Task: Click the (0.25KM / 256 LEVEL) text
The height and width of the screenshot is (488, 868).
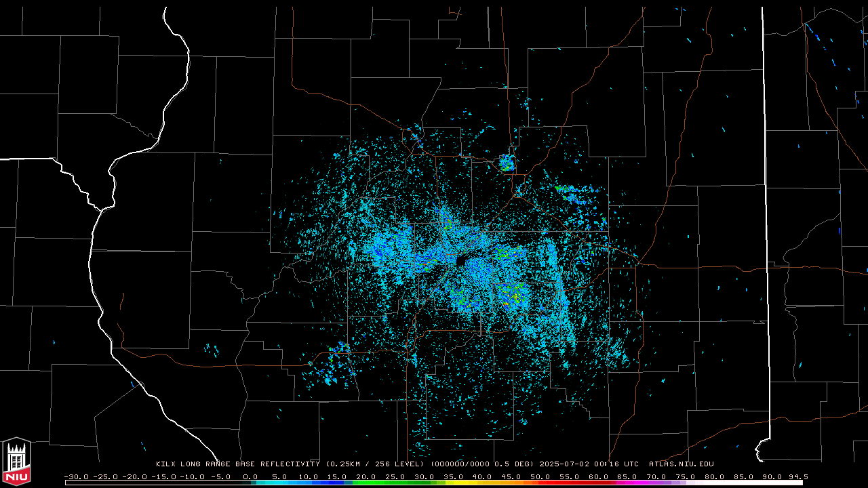Action: pos(375,464)
